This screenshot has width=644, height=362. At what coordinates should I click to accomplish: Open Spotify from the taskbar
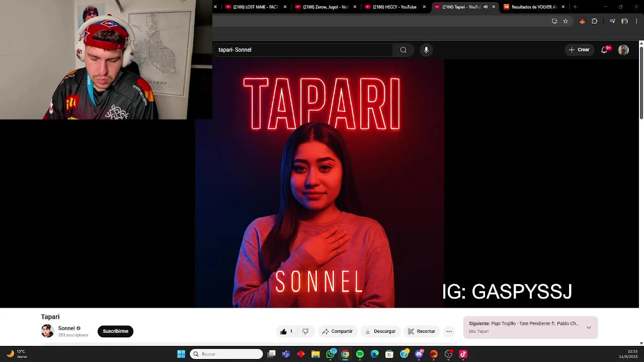360,354
